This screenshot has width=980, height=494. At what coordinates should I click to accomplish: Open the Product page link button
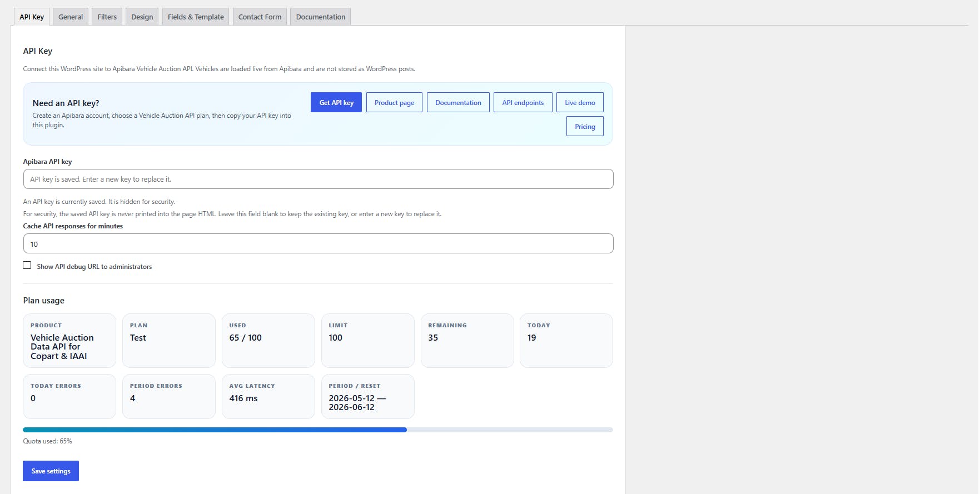pos(395,102)
